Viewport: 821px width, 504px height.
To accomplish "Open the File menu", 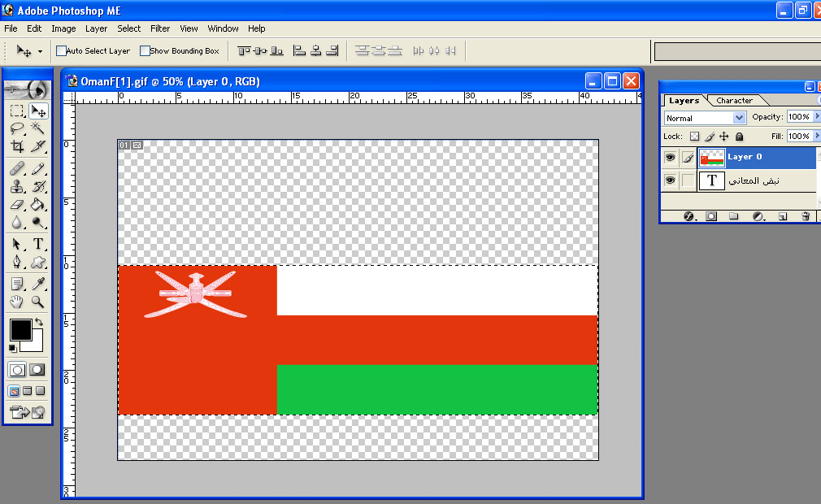I will pyautogui.click(x=11, y=28).
